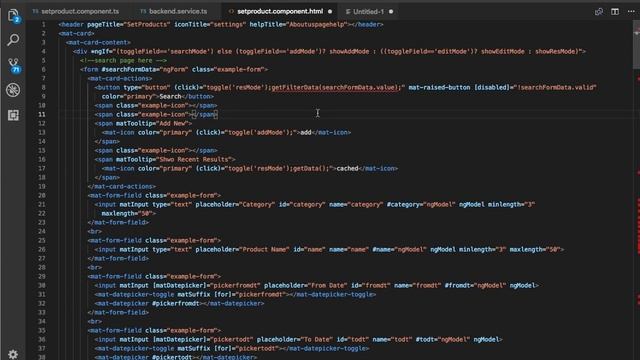This screenshot has width=640, height=360.
Task: Click the word Search on line 9
Action: coord(170,96)
